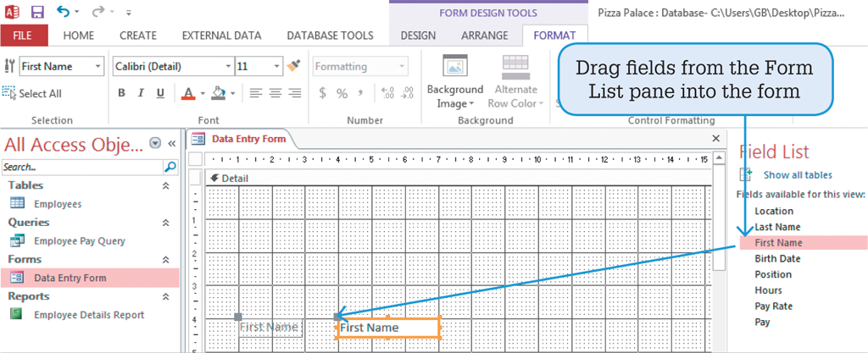The width and height of the screenshot is (868, 353).
Task: Open the FILE tab
Action: (x=24, y=36)
